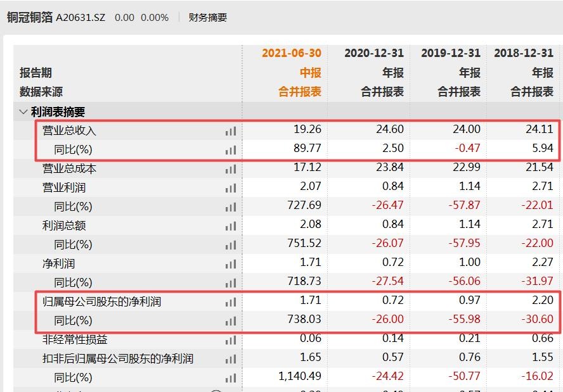Open chart icon for 归属母公司股东的净利润 row
The image size is (563, 392).
click(x=231, y=302)
